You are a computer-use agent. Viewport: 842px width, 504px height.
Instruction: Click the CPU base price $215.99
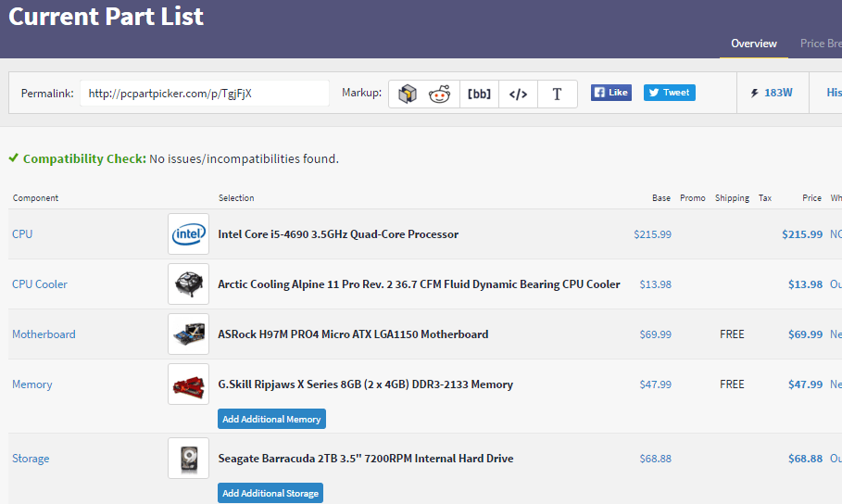(x=652, y=234)
